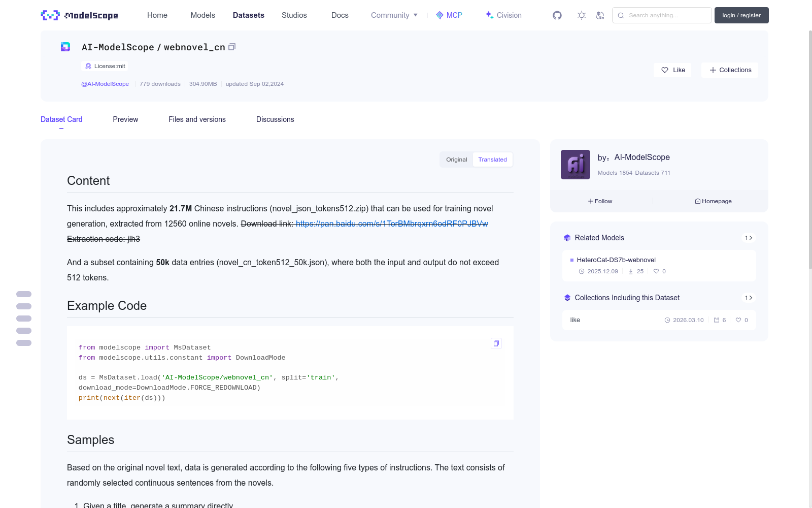Image resolution: width=812 pixels, height=508 pixels.
Task: Focus the Search anything input
Action: click(662, 15)
